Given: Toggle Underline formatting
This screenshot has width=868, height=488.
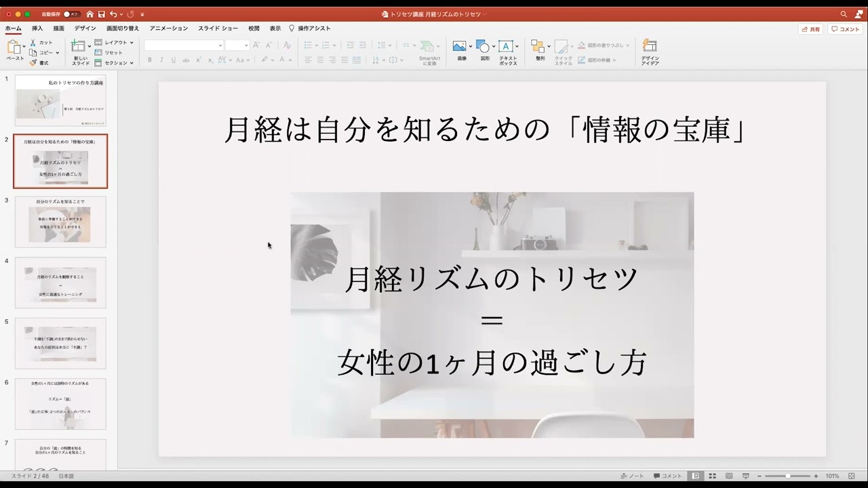Looking at the screenshot, I should (x=174, y=60).
